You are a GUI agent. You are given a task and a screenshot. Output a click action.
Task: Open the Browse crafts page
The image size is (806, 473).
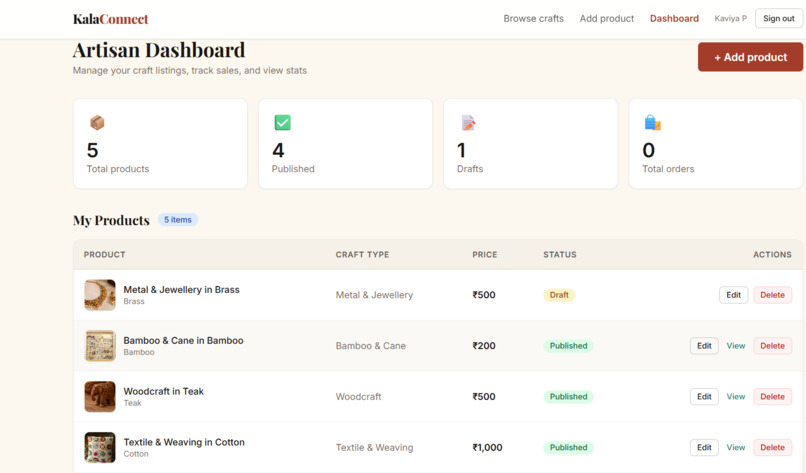click(x=534, y=19)
